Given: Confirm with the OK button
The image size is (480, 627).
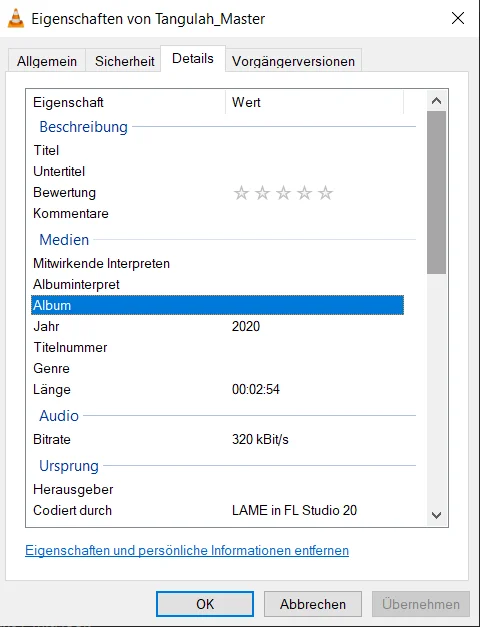Looking at the screenshot, I should coord(205,604).
